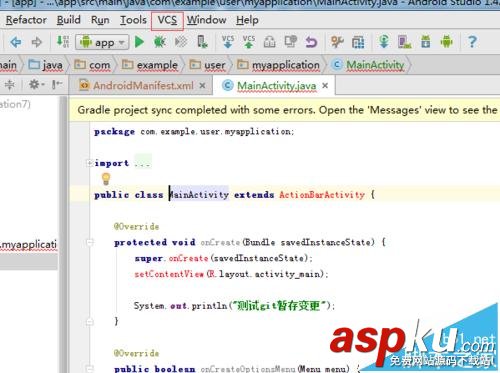Click the System.out.println statement
Screen dimensions: 500x373
coord(234,305)
